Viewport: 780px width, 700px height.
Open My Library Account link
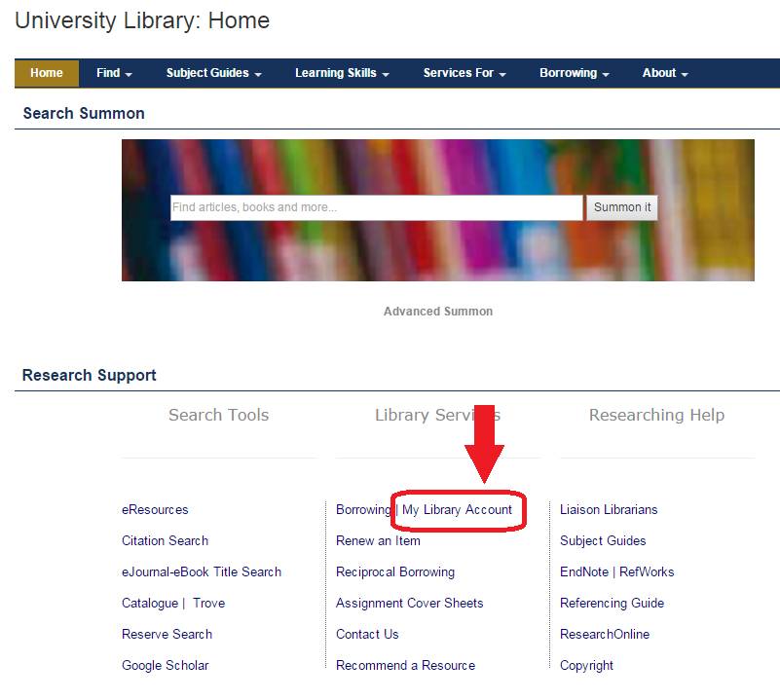457,510
